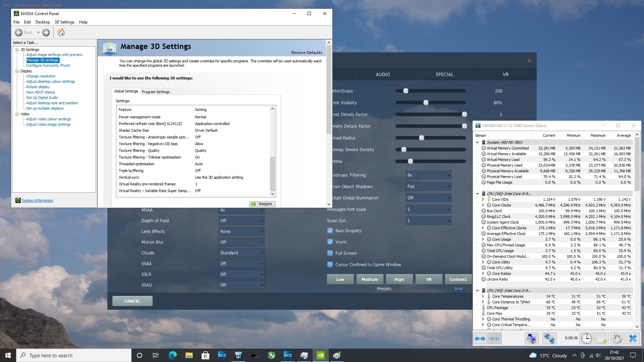The width and height of the screenshot is (644, 362).
Task: Open HWiNFO sensor settings gear icon
Action: [x=617, y=338]
